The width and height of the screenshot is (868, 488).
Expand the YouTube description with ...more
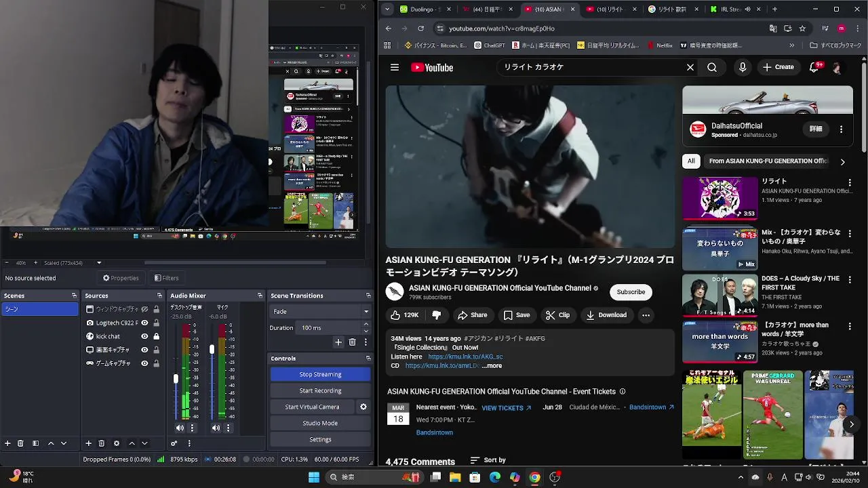coord(492,366)
